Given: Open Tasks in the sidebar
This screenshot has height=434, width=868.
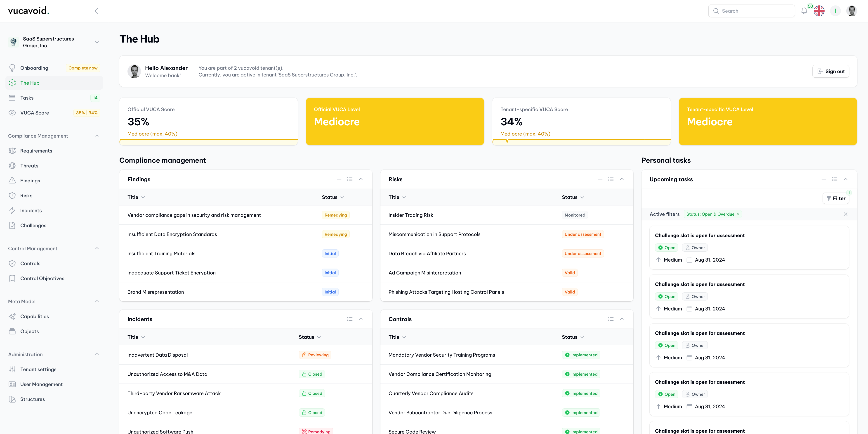Looking at the screenshot, I should [27, 98].
